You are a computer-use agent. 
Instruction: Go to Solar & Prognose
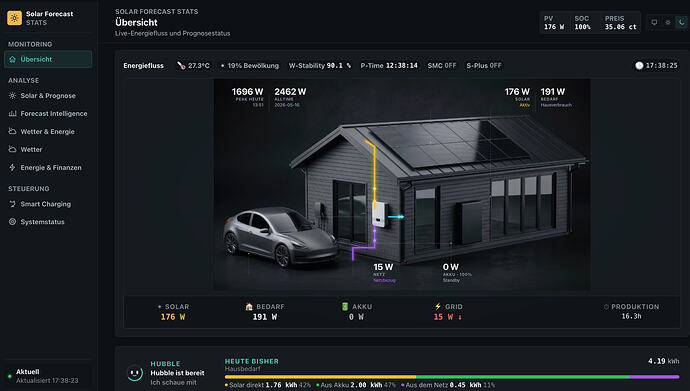(48, 95)
